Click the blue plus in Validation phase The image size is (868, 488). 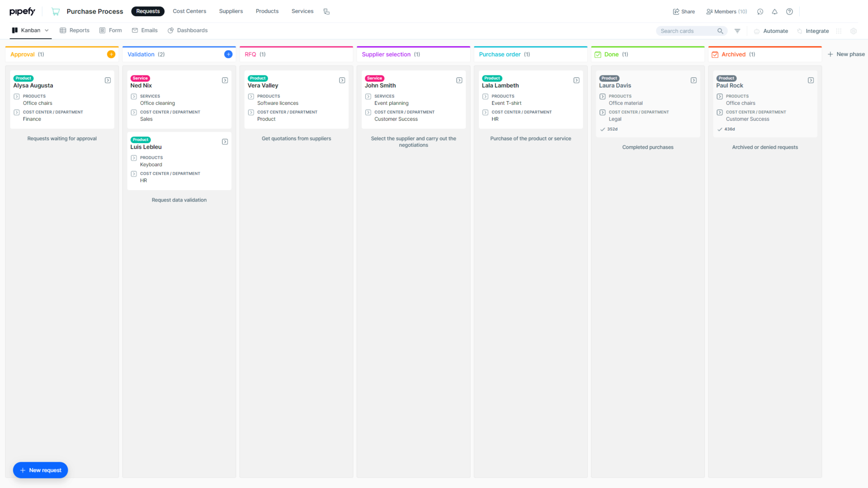(228, 54)
